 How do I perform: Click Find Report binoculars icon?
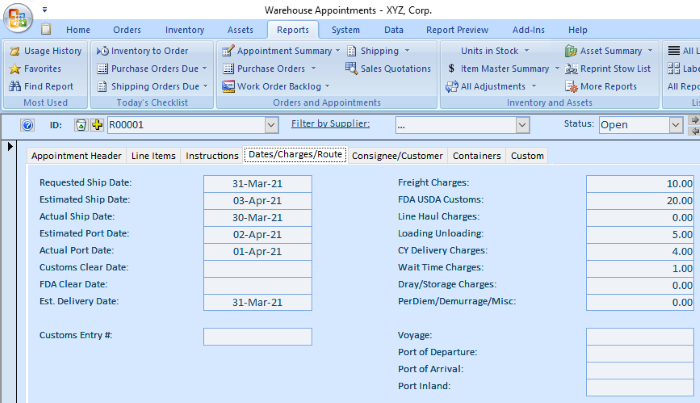pos(15,86)
